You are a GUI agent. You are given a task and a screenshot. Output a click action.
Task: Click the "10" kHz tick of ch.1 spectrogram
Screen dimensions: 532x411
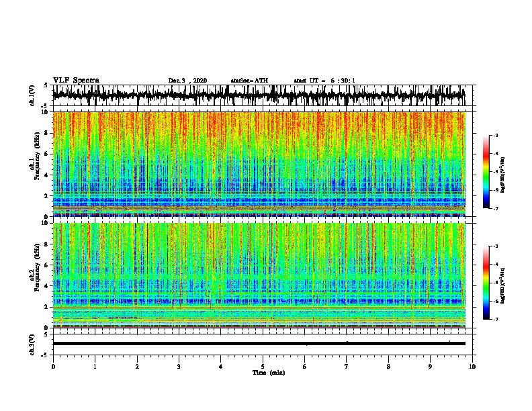46,112
